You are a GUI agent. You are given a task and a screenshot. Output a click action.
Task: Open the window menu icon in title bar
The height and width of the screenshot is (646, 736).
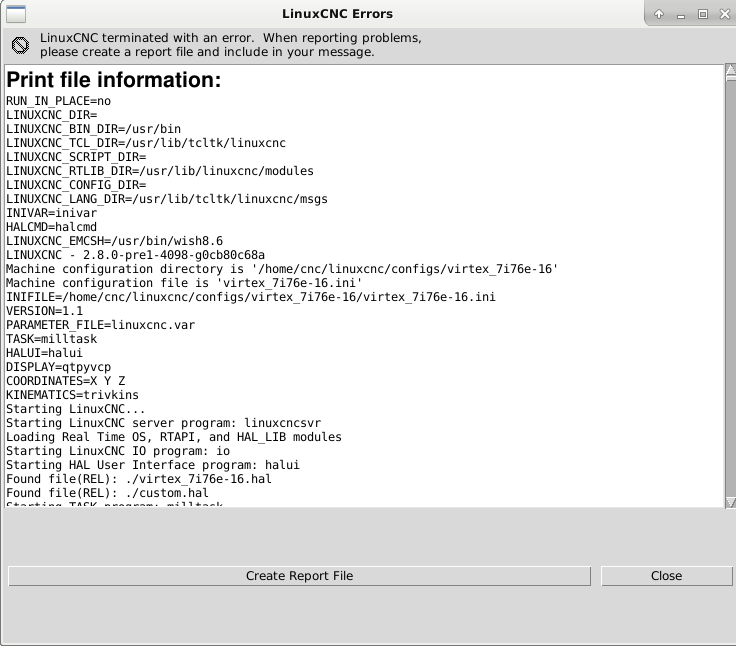click(15, 14)
